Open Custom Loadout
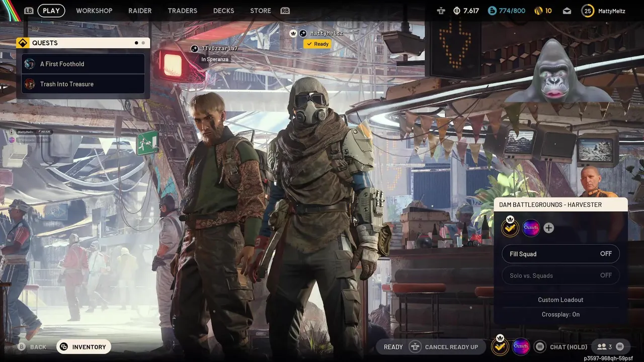The image size is (644, 362). point(560,300)
